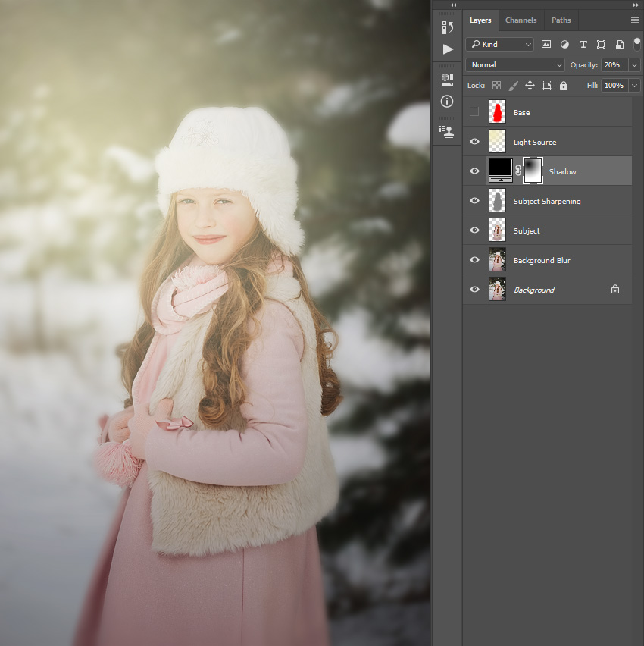Hide the Background Blur layer
Viewport: 644px width, 646px height.
tap(474, 259)
